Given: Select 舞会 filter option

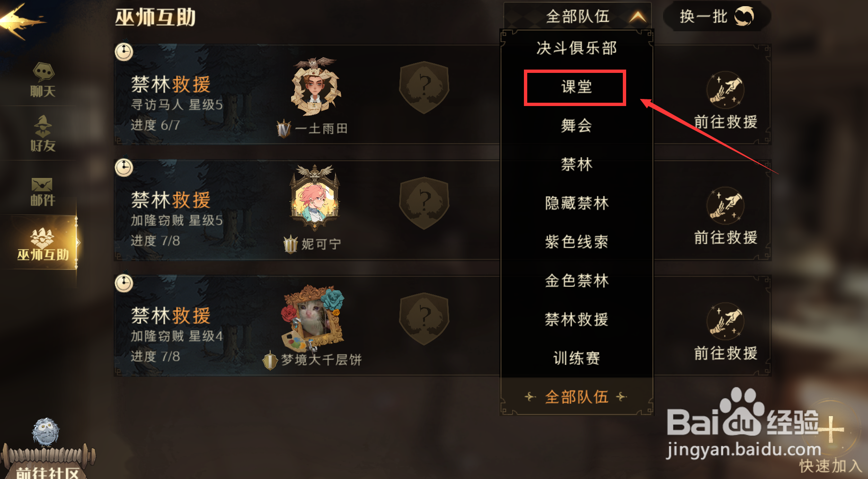Looking at the screenshot, I should coord(576,125).
